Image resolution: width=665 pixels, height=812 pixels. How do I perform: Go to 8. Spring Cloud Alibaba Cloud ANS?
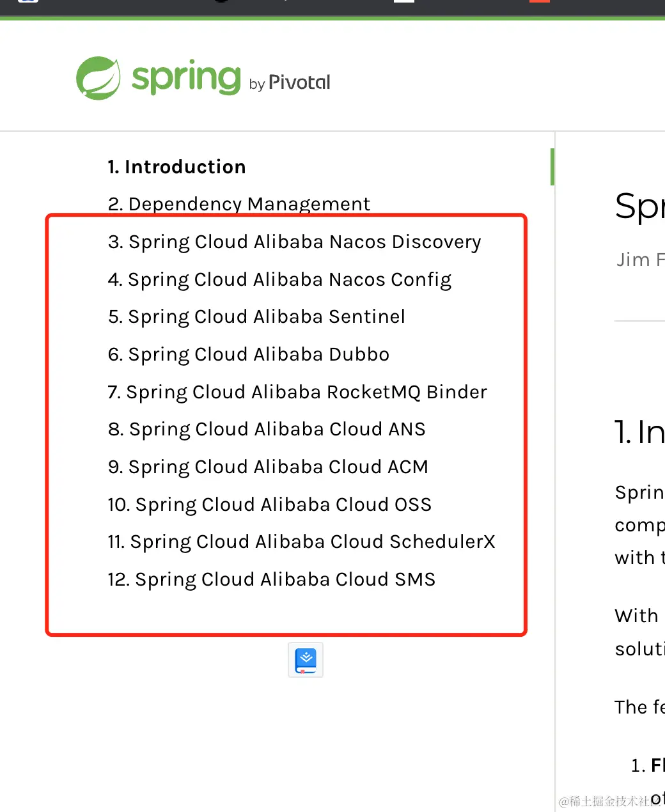coord(267,429)
